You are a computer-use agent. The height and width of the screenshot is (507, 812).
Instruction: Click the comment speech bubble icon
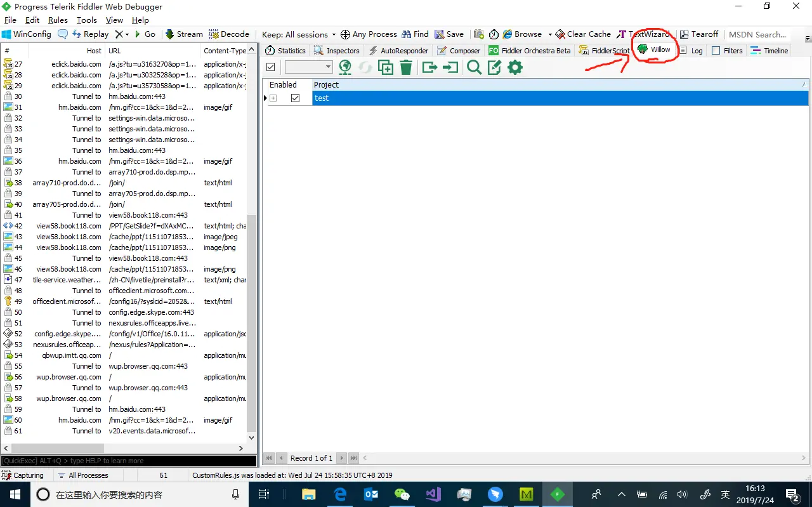[x=63, y=34]
